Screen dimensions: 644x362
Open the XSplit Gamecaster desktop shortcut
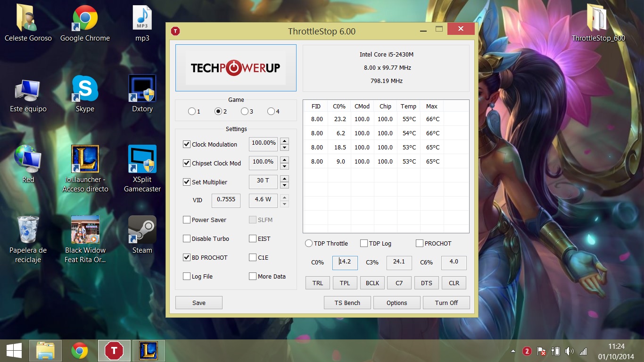[142, 169]
